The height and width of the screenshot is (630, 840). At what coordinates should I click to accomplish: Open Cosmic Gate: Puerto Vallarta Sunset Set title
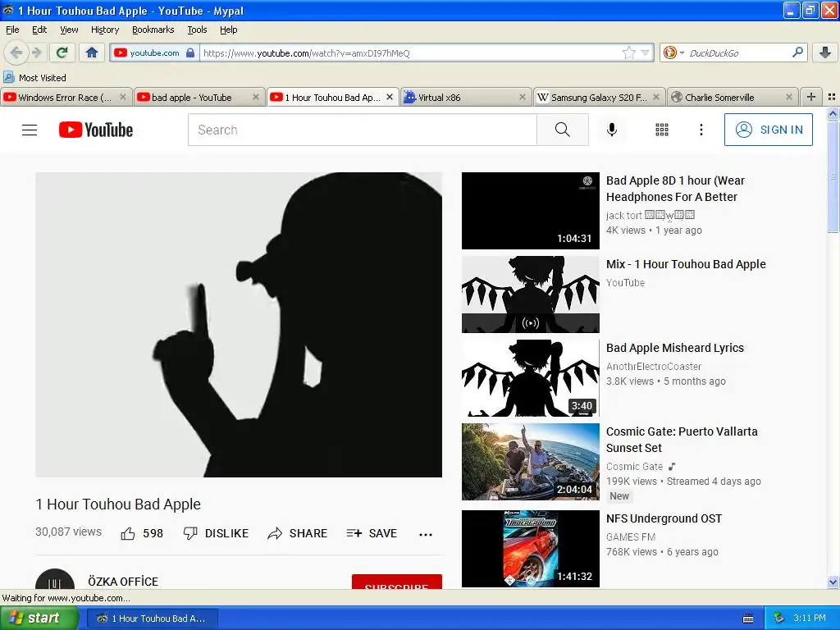pyautogui.click(x=682, y=440)
